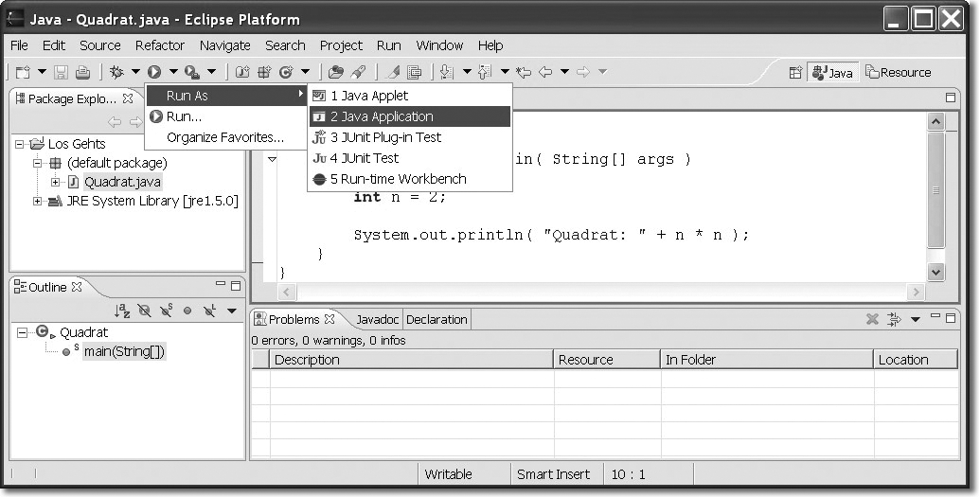The image size is (980, 498).
Task: Click the Open Type icon in toolbar
Action: click(x=335, y=72)
